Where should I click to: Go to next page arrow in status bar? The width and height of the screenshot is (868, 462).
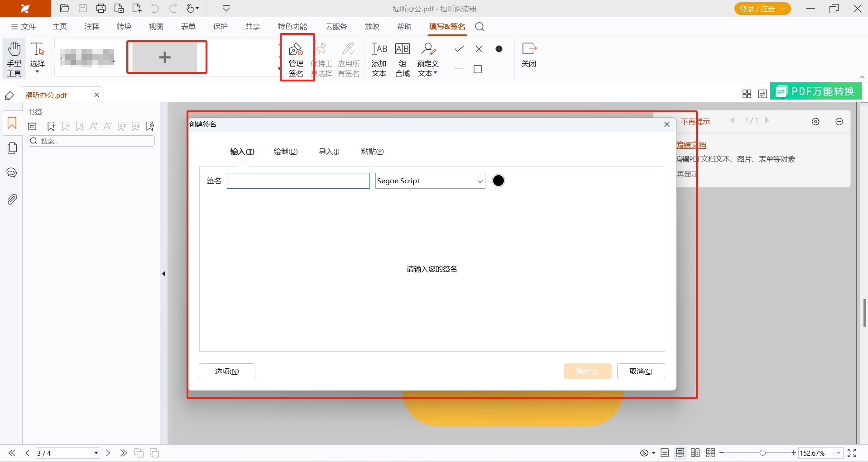click(x=108, y=453)
